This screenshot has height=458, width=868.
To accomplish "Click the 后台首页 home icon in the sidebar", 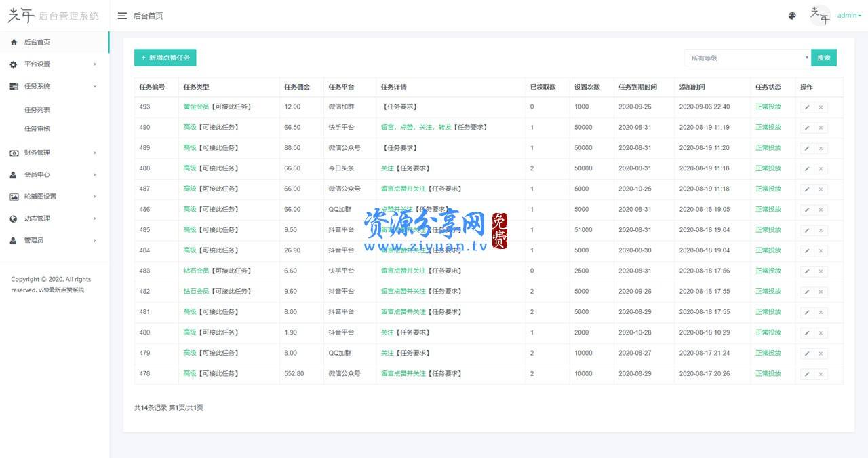I will point(14,41).
